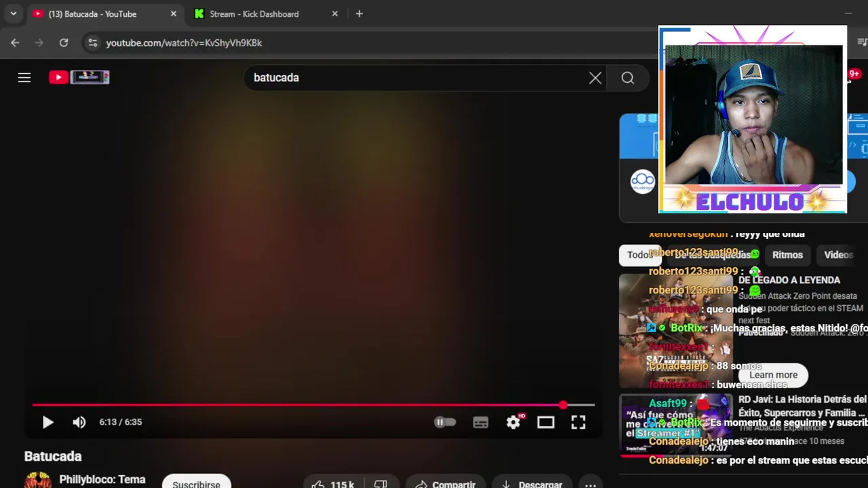868x488 pixels.
Task: Click the video title Batucada
Action: 53,456
